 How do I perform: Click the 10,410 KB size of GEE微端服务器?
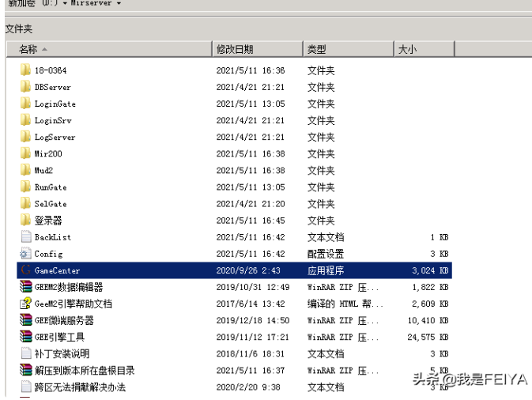point(428,320)
